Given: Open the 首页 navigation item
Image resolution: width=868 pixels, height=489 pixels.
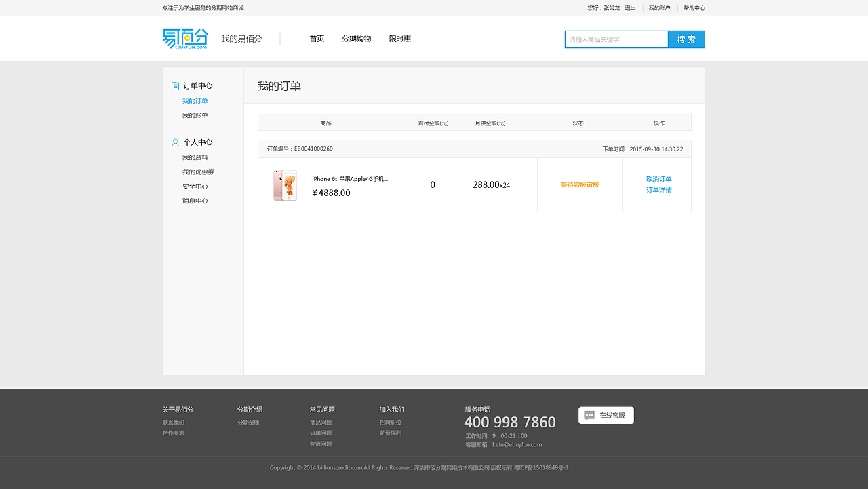Looking at the screenshot, I should click(317, 39).
